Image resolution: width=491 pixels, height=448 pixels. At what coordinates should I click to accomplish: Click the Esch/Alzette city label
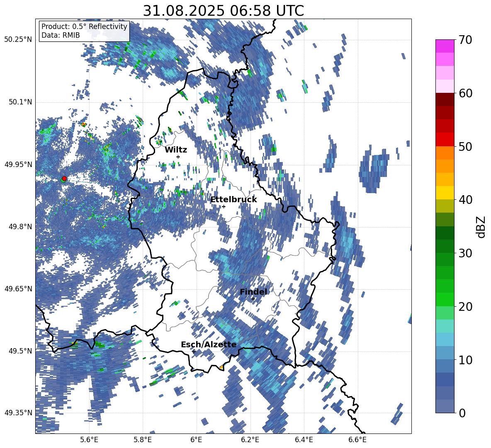tap(209, 344)
